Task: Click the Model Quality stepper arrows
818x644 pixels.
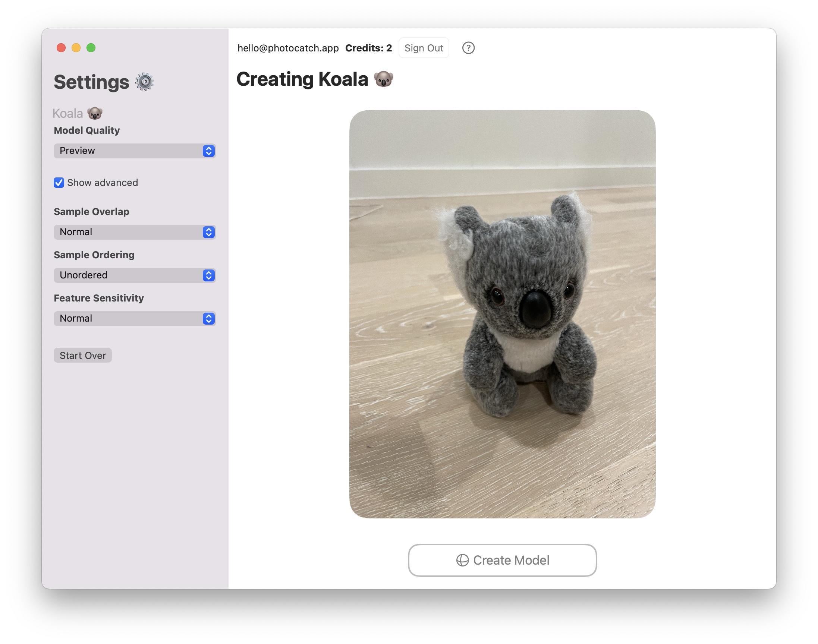Action: pos(208,151)
